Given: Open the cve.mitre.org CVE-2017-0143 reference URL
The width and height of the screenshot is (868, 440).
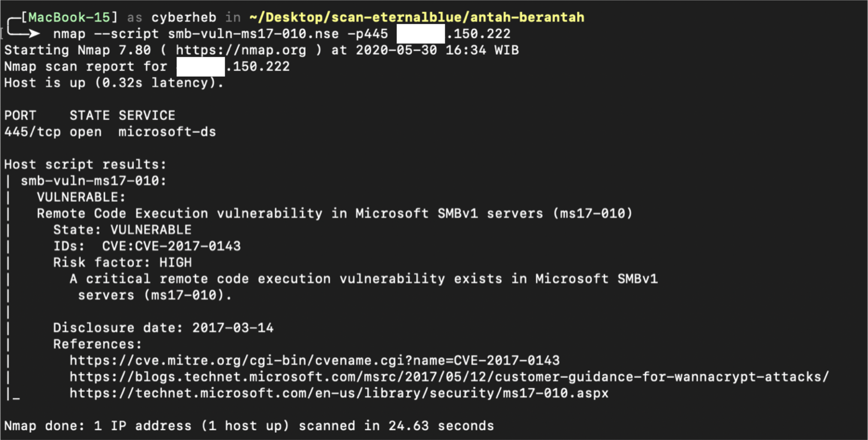Looking at the screenshot, I should (314, 361).
